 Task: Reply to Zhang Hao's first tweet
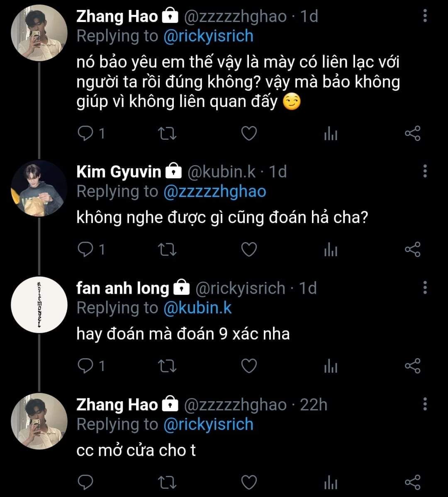click(x=85, y=133)
